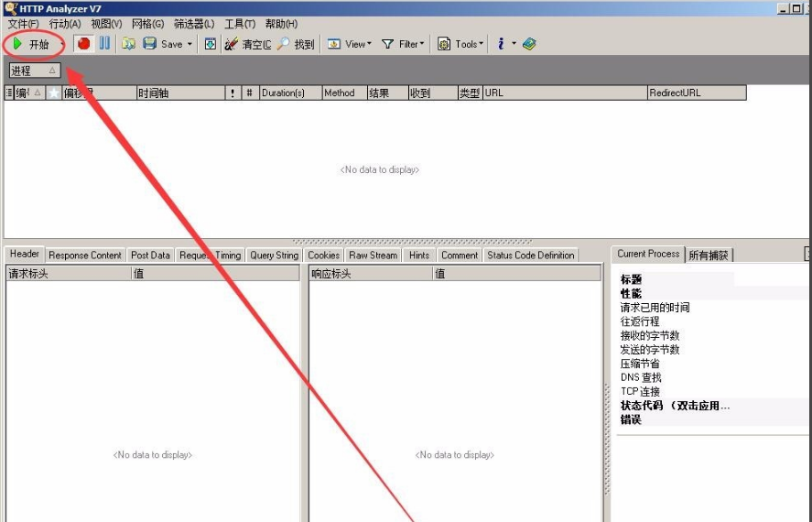Sort by the URL column header

565,92
